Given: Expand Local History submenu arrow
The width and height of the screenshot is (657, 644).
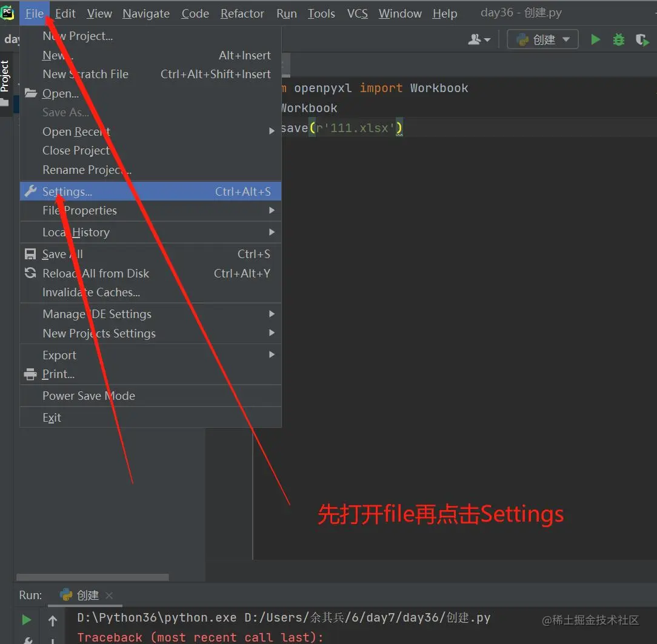Looking at the screenshot, I should [272, 232].
